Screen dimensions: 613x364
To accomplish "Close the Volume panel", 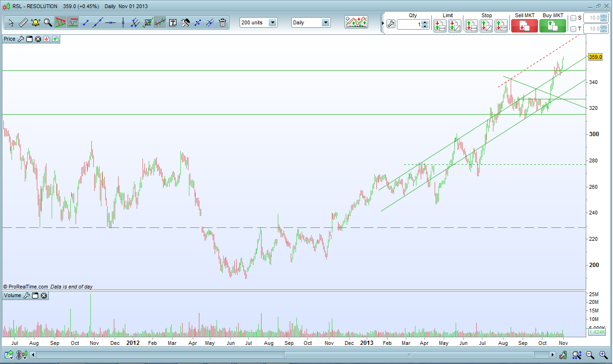I will click(44, 296).
